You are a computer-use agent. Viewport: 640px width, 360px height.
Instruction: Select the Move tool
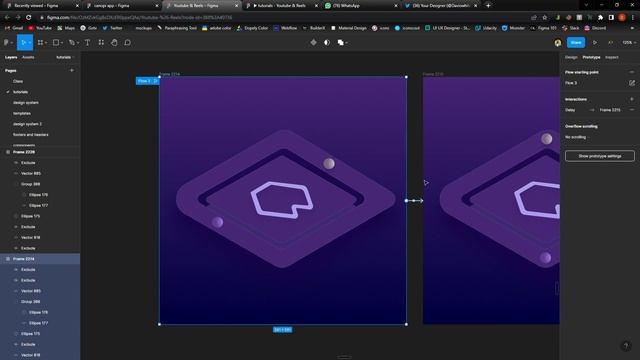tap(23, 42)
